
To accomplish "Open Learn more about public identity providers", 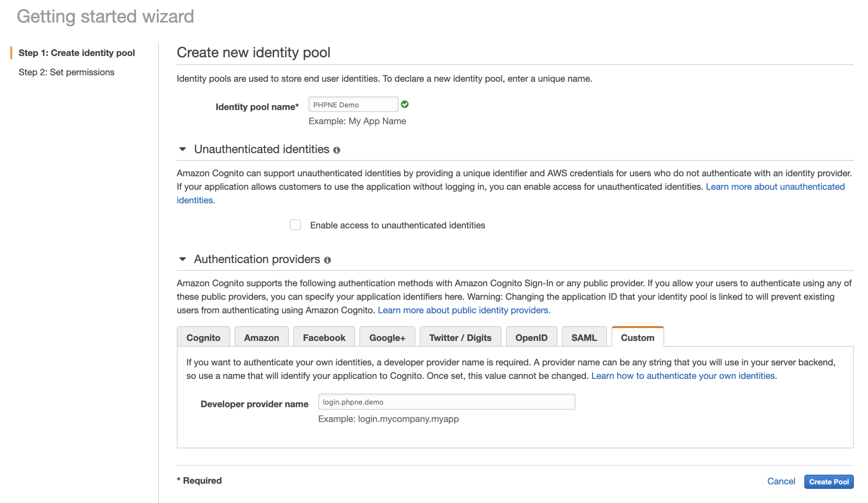I will click(464, 310).
